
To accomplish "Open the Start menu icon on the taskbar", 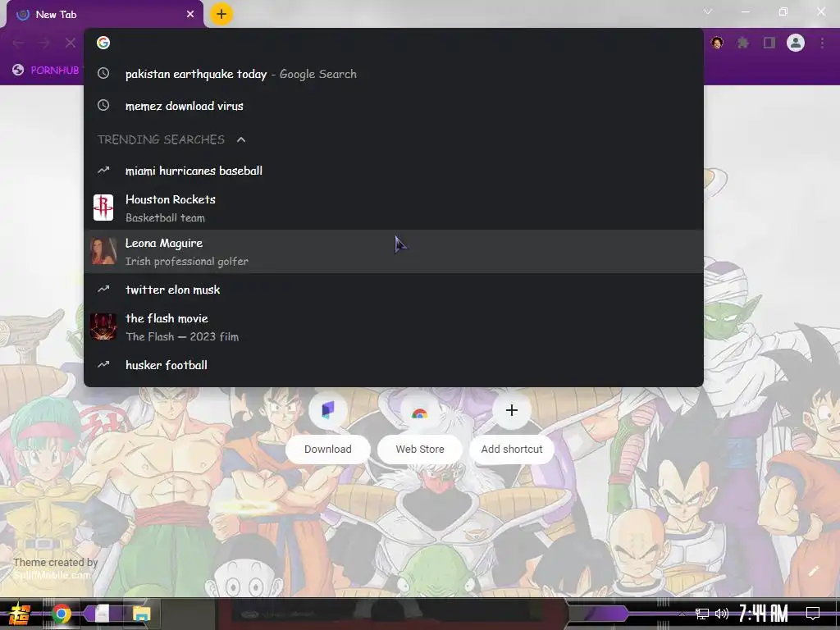I will (19, 614).
